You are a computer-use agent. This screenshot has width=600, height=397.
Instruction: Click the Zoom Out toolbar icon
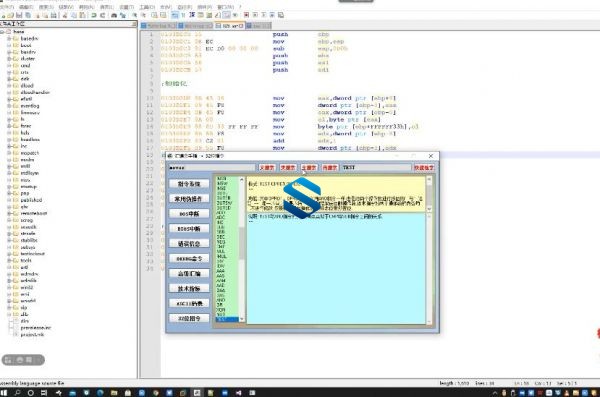coord(143,15)
